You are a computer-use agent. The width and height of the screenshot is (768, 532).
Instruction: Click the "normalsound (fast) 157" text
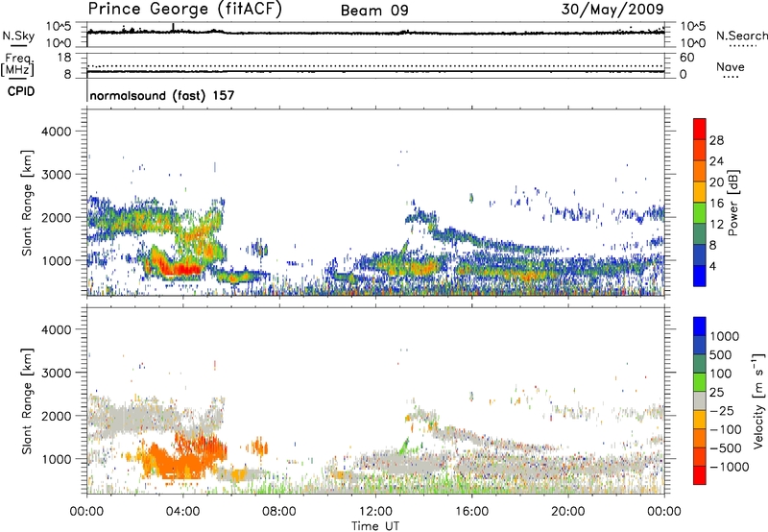162,95
